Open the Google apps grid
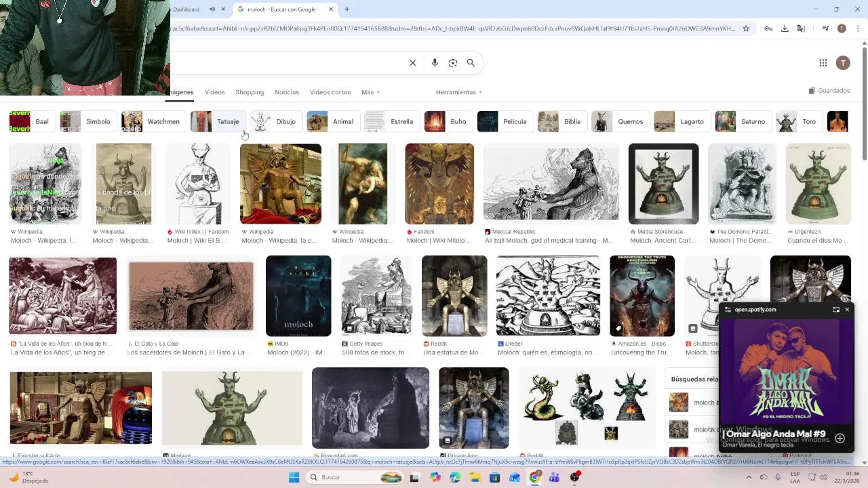 (x=823, y=63)
